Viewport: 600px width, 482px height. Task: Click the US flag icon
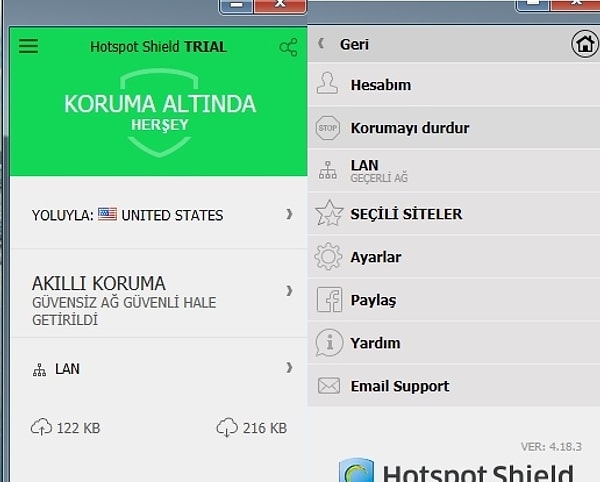(x=108, y=214)
